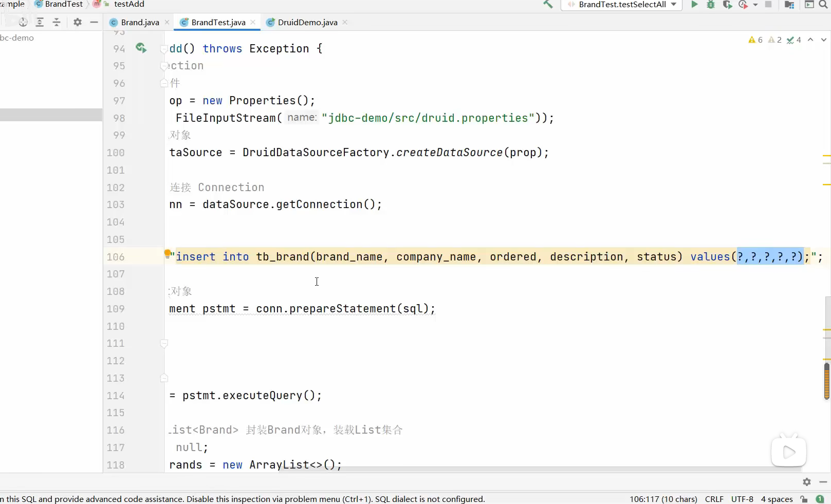This screenshot has width=831, height=504.
Task: Change file encoding UTF-8 in status bar
Action: point(742,499)
